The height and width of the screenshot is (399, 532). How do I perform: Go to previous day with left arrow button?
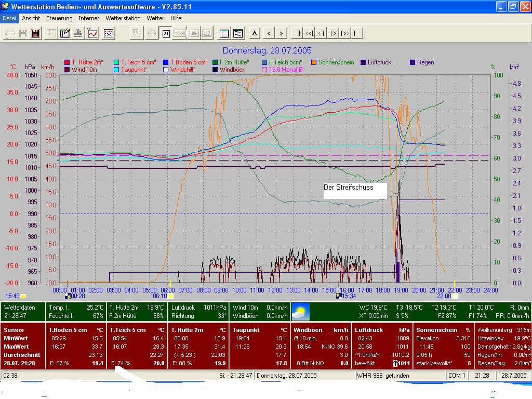click(x=269, y=34)
